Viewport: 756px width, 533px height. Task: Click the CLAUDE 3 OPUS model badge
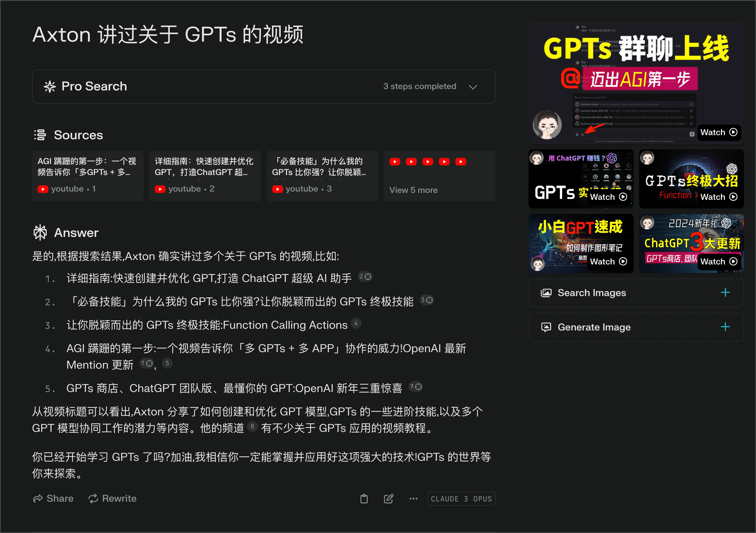coord(461,499)
